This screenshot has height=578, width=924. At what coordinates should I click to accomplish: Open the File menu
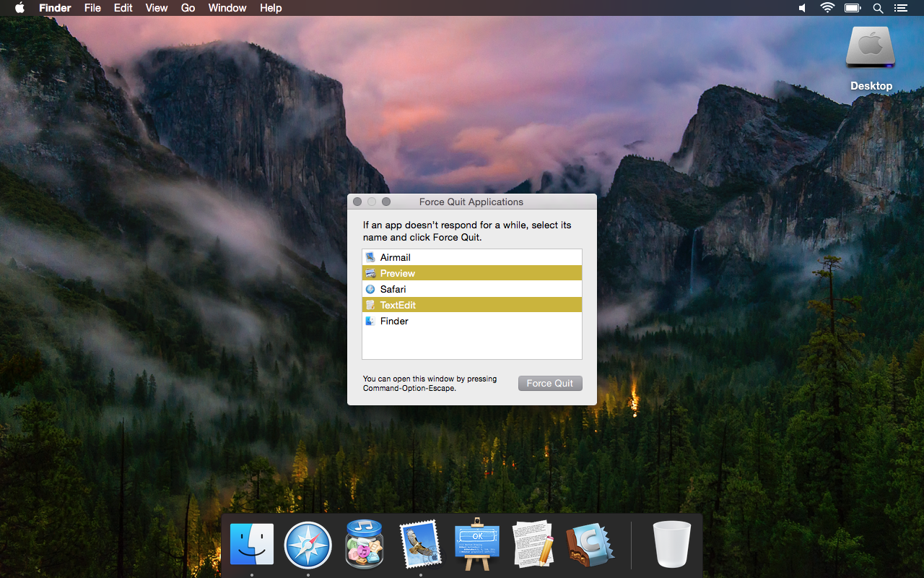92,8
